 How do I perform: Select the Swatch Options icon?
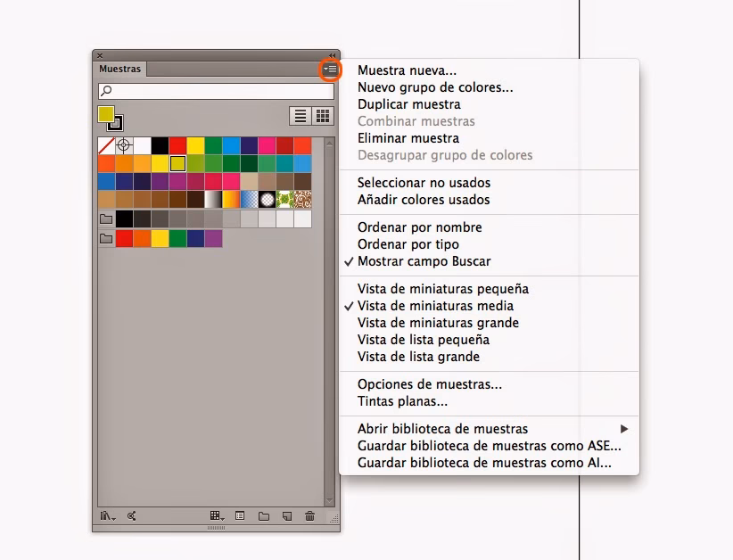(239, 515)
